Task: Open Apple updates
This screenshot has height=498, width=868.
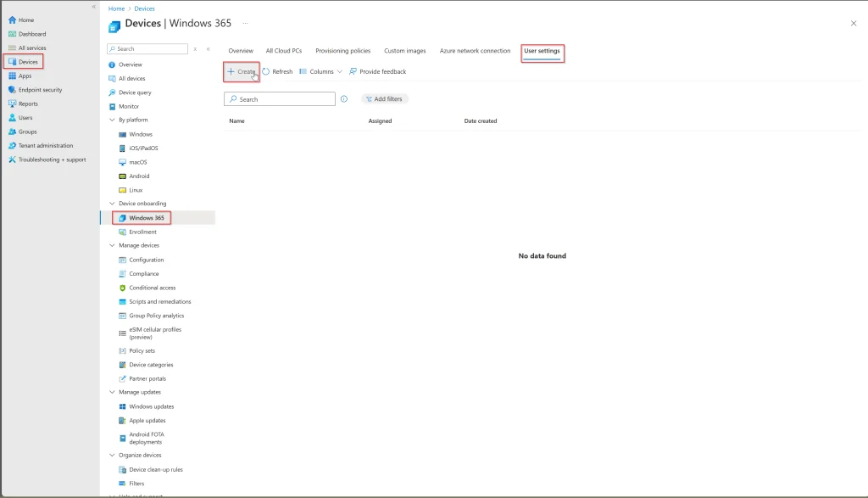Action: (142, 421)
